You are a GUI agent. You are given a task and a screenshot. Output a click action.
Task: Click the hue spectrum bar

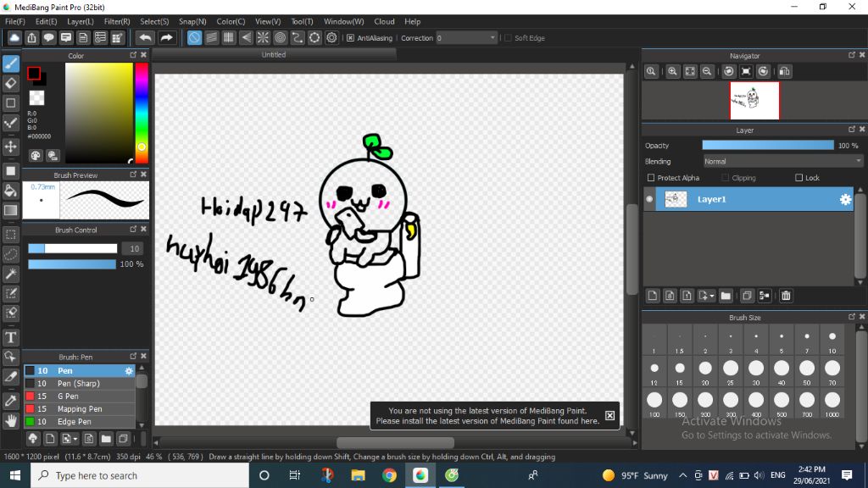click(142, 113)
